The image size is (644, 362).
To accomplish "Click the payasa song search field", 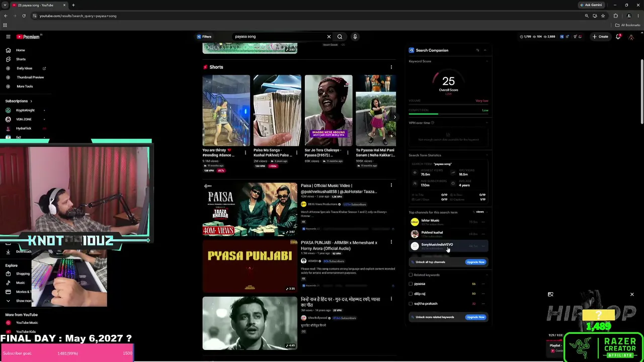I will pos(279,37).
